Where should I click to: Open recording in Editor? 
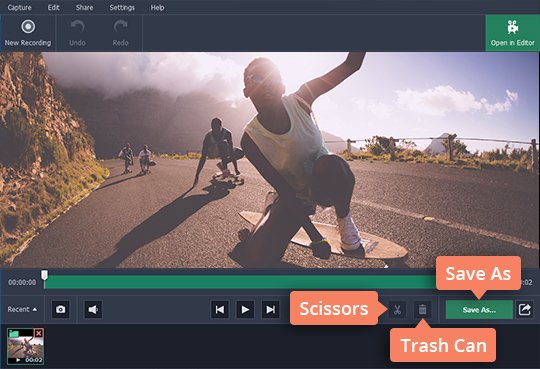click(x=512, y=33)
